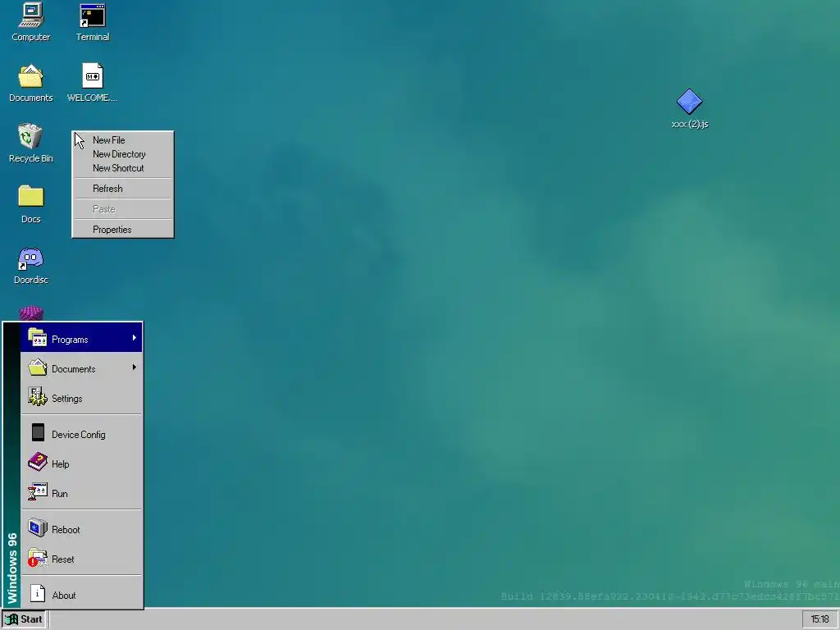Click the Device Config label
840x630 pixels.
[79, 435]
